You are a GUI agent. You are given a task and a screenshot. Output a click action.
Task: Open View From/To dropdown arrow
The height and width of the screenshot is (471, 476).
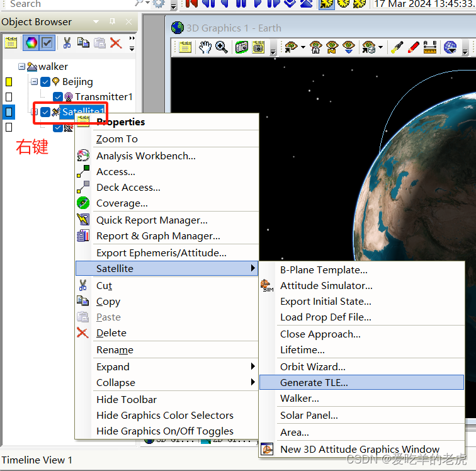point(303,47)
